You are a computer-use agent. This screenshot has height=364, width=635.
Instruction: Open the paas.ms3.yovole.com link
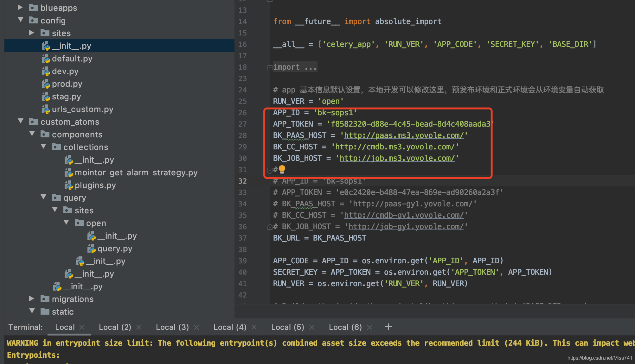[x=404, y=135]
